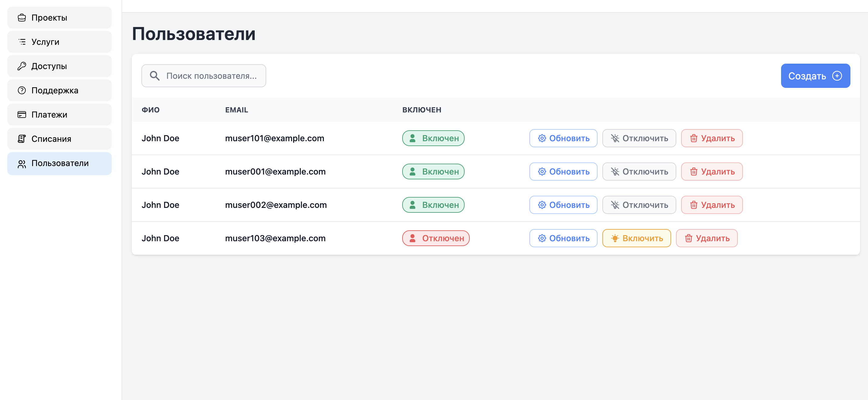The height and width of the screenshot is (400, 868).
Task: Delete user muser001 with Удалить
Action: point(712,172)
